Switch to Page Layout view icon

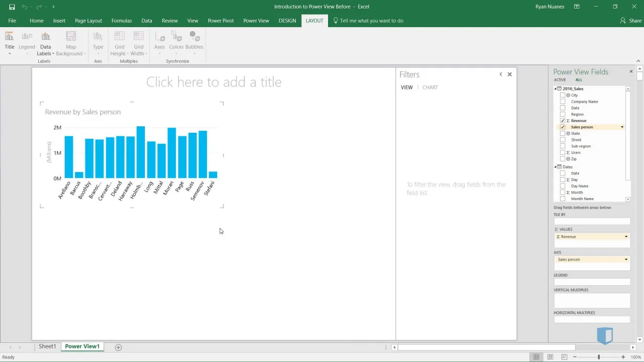point(550,357)
